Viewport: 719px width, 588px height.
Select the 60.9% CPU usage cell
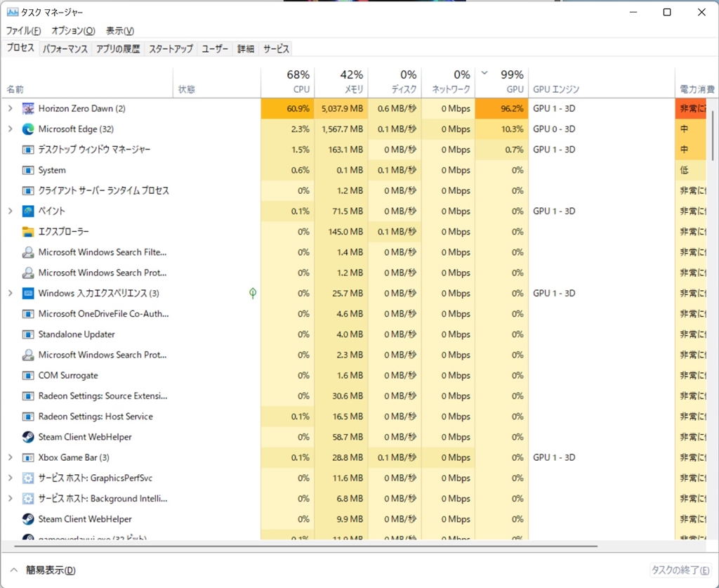(287, 109)
